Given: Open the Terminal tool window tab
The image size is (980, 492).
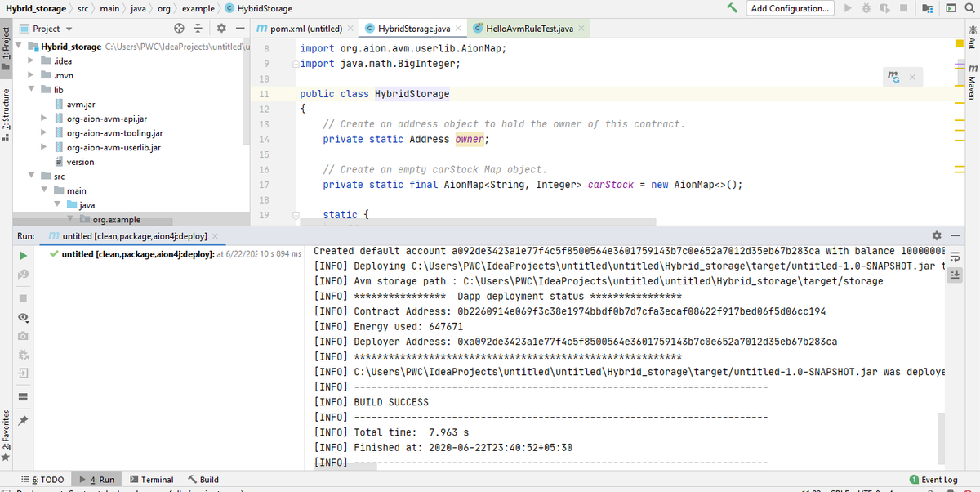Looking at the screenshot, I should (151, 479).
